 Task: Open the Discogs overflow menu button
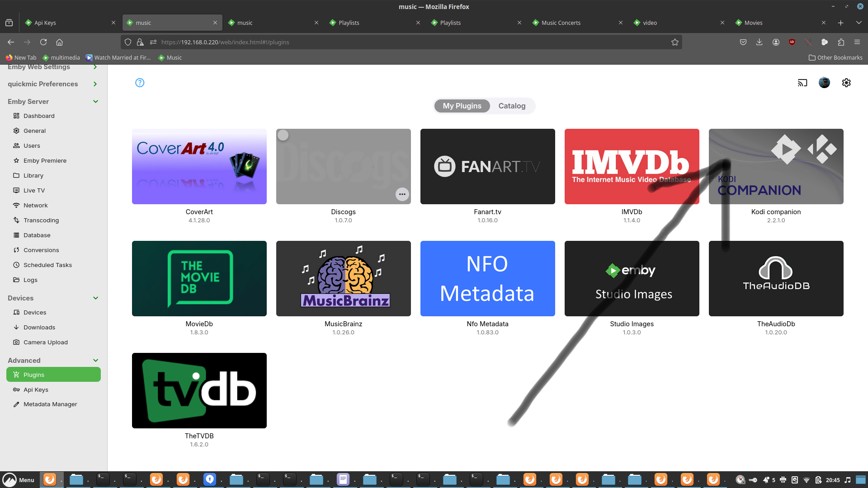tap(402, 194)
